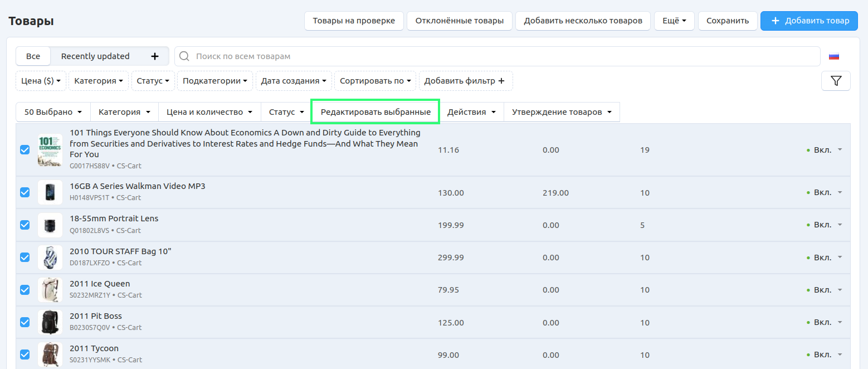
Task: Deselect the 2011 Ice Queen product checkbox
Action: point(25,290)
